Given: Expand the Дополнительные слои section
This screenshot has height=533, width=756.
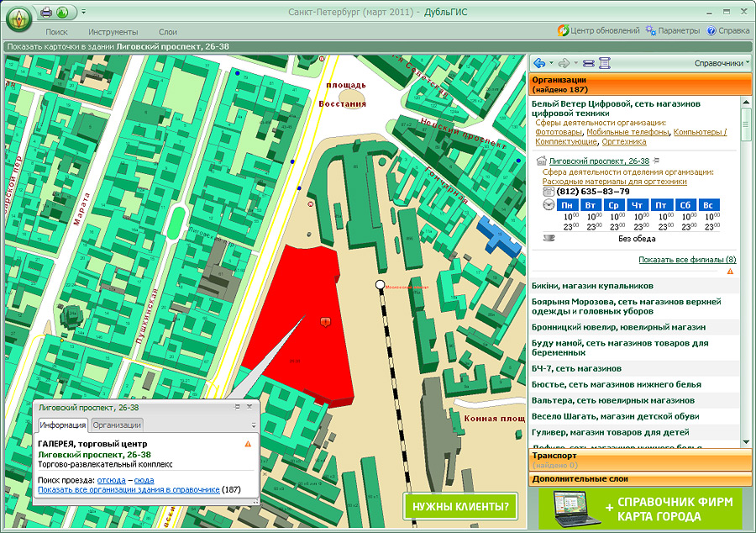Looking at the screenshot, I should (640, 479).
